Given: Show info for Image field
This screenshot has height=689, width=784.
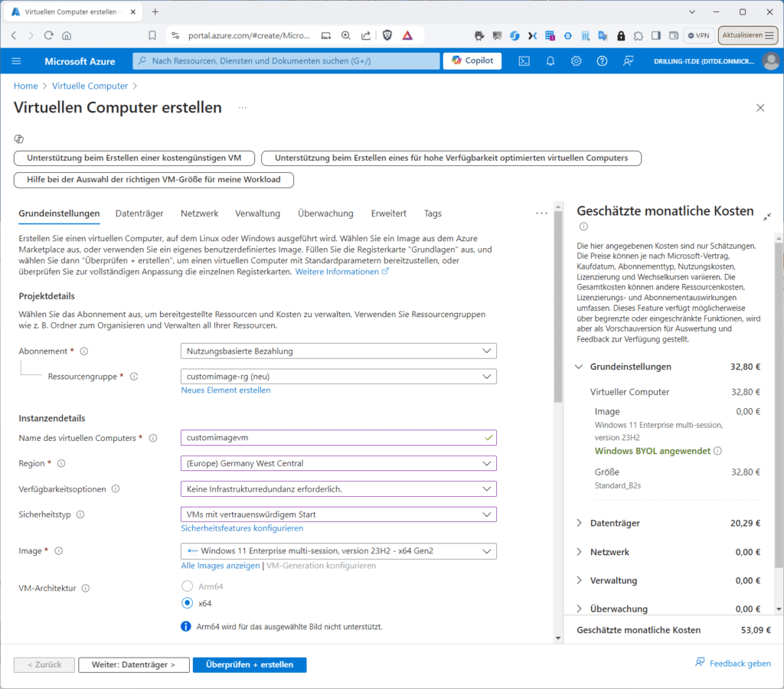Looking at the screenshot, I should tap(58, 551).
